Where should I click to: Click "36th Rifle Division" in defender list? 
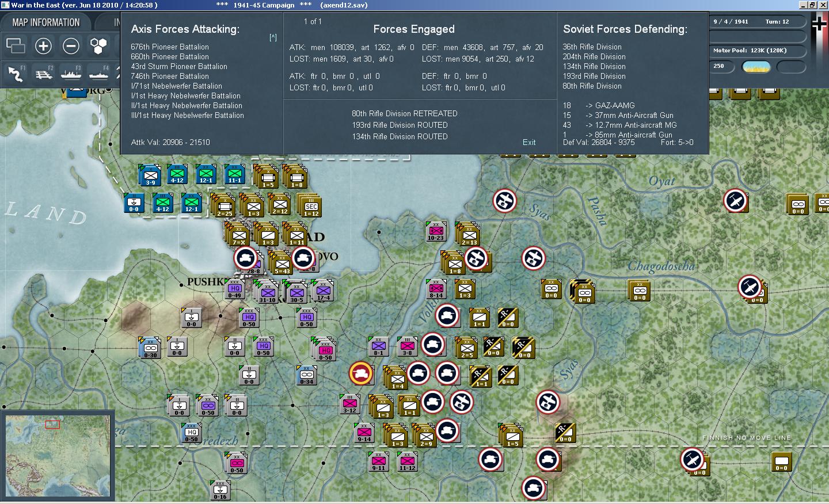[592, 47]
